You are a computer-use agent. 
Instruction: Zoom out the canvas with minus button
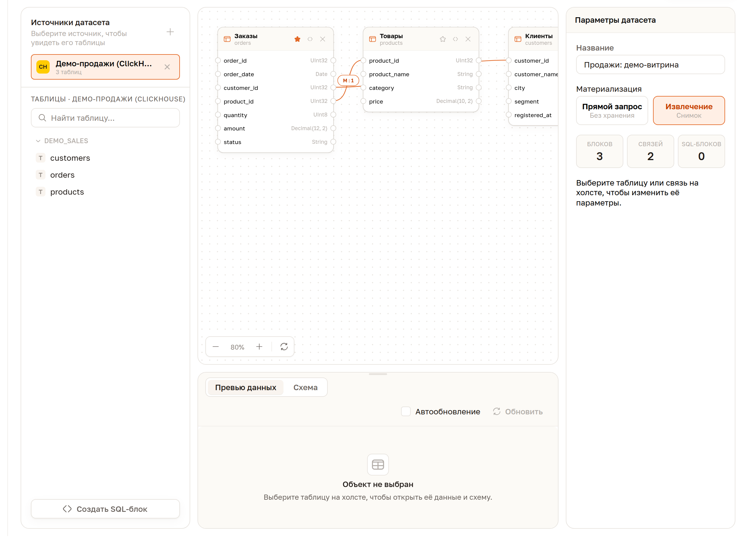(x=216, y=347)
